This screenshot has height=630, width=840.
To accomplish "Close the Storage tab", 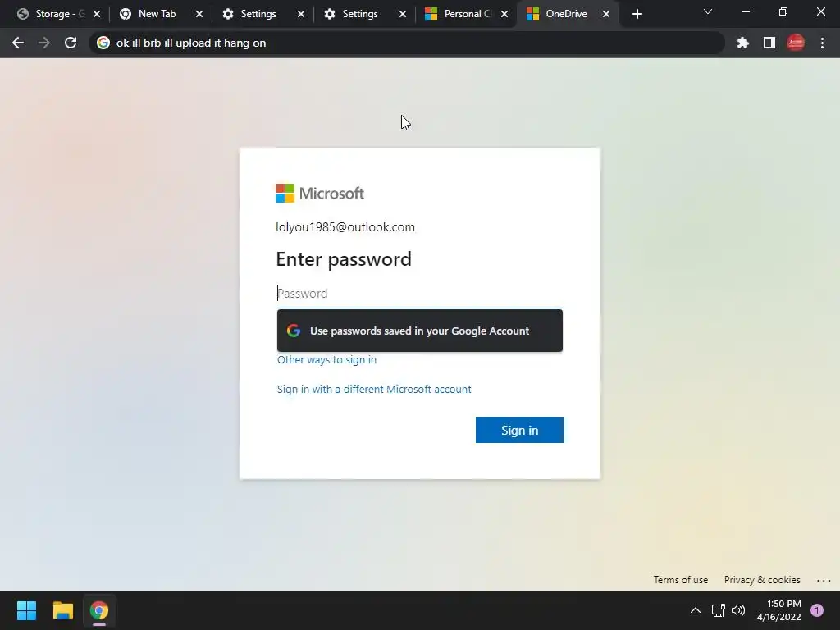I will tap(97, 14).
